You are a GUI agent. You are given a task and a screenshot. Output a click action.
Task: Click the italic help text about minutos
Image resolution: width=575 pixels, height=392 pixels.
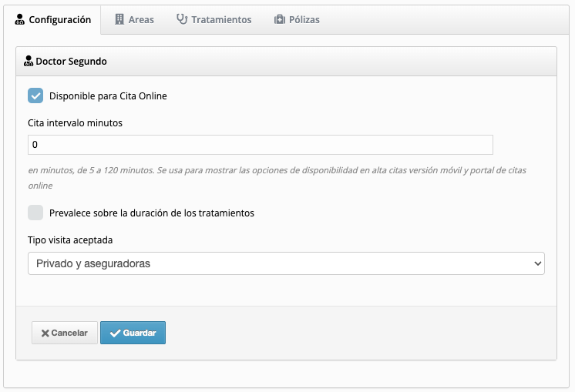[x=277, y=178]
